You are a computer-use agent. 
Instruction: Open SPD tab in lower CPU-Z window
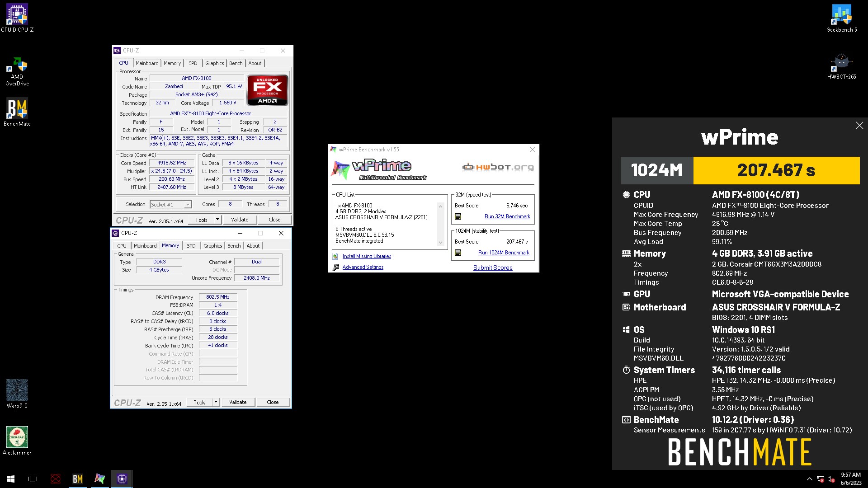click(191, 246)
